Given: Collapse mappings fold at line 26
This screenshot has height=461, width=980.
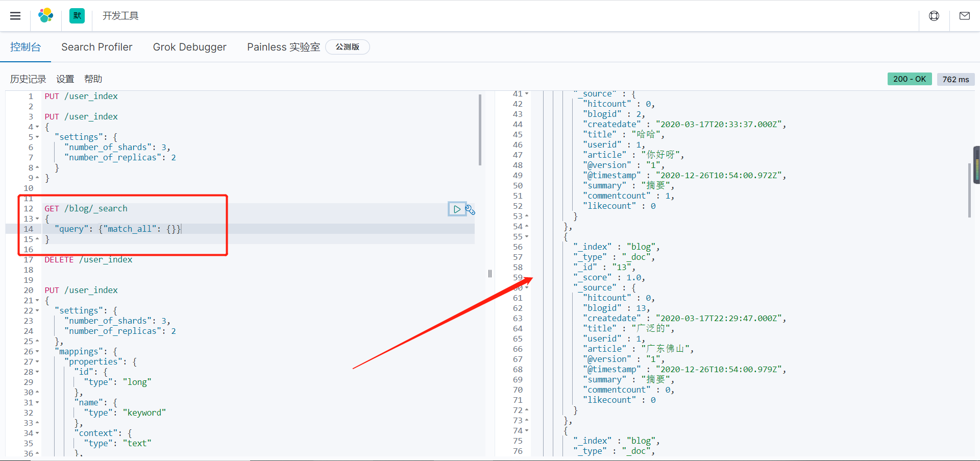Looking at the screenshot, I should tap(37, 351).
